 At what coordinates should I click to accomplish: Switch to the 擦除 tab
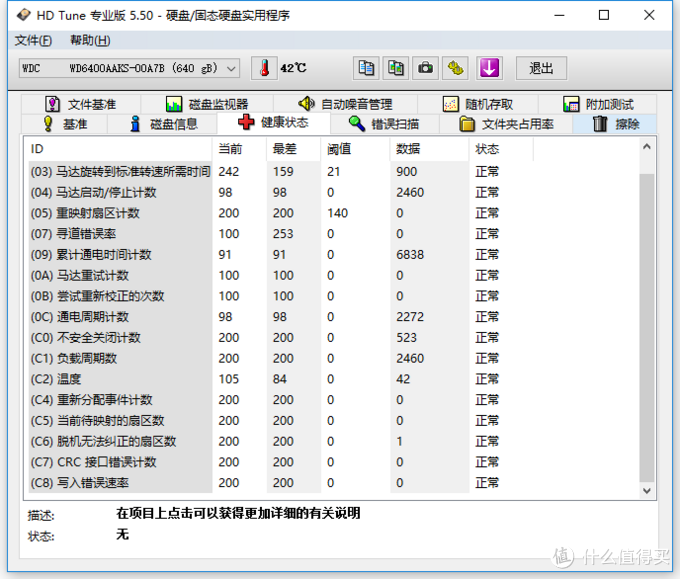615,124
